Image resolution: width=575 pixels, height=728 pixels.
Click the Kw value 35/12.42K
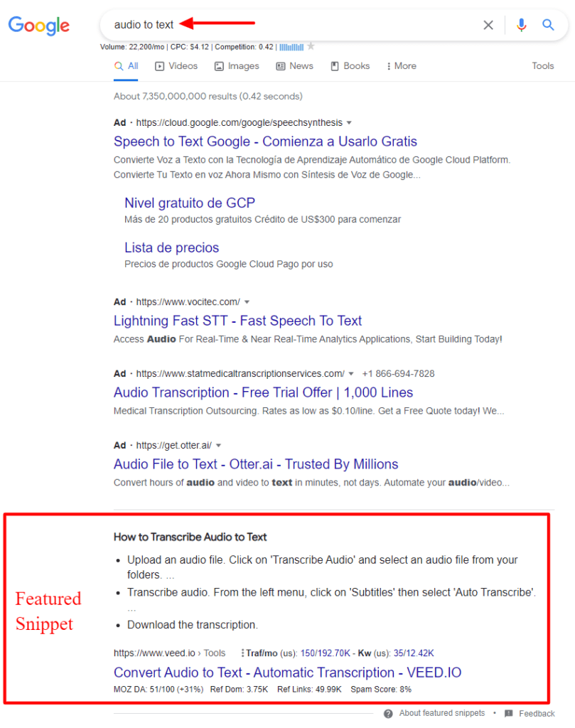point(414,653)
